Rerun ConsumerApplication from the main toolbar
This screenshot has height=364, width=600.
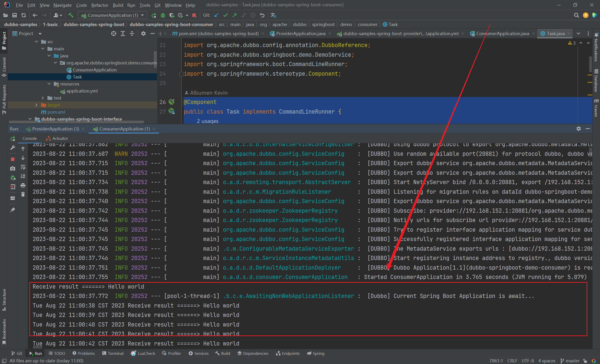(x=154, y=15)
